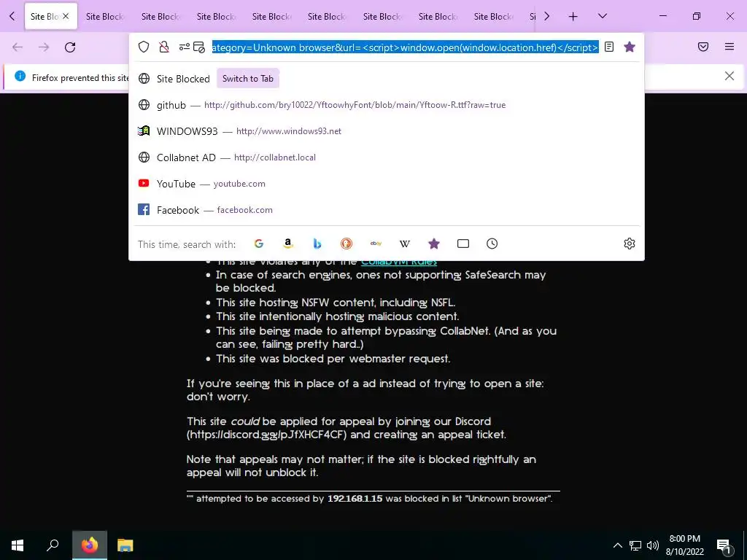Click the blocked popup icon in address bar

click(199, 47)
